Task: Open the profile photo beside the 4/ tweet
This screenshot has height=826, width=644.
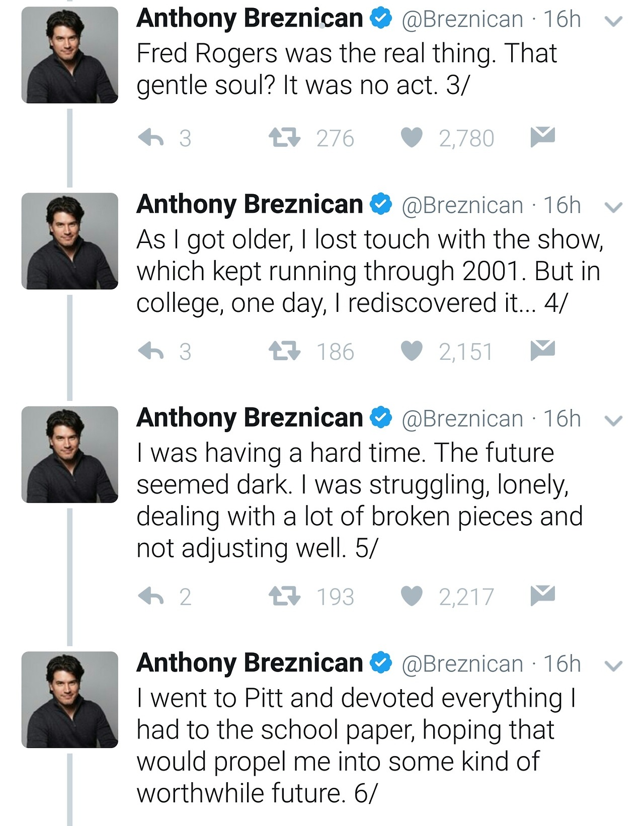Action: pyautogui.click(x=70, y=241)
